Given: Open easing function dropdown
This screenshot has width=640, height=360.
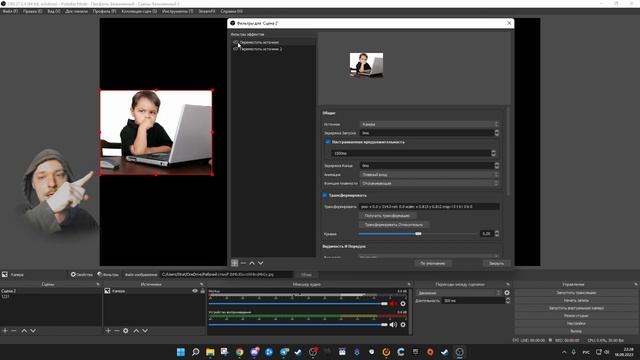Looking at the screenshot, I should click(x=429, y=183).
